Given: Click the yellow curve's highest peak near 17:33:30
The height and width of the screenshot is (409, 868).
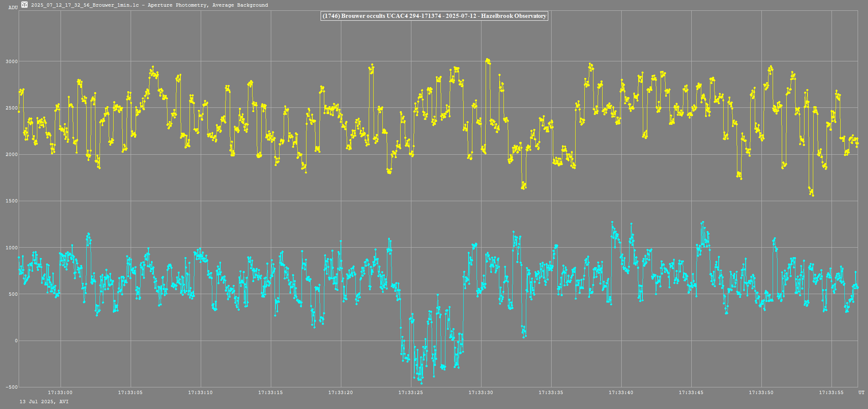Looking at the screenshot, I should [x=487, y=60].
